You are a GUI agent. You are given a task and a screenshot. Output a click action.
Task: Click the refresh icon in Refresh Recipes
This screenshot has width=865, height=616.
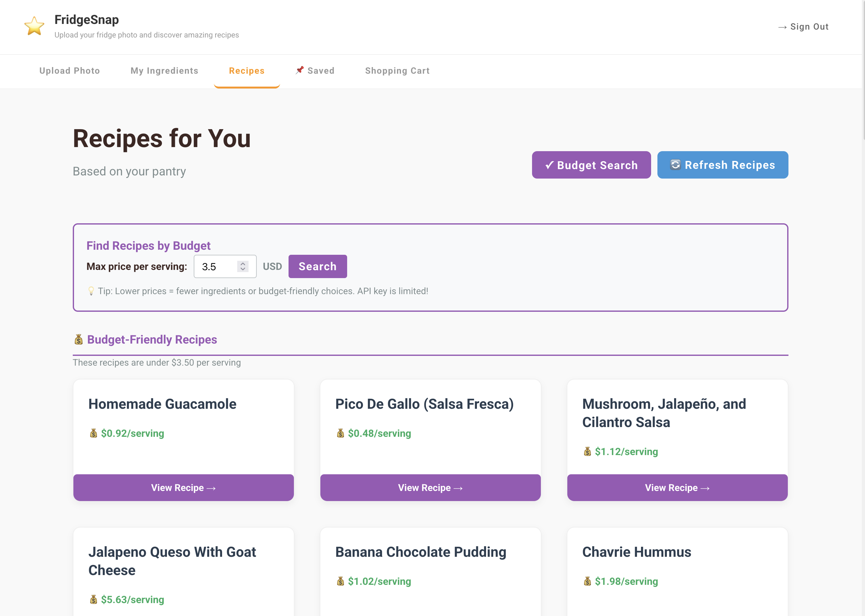[675, 165]
